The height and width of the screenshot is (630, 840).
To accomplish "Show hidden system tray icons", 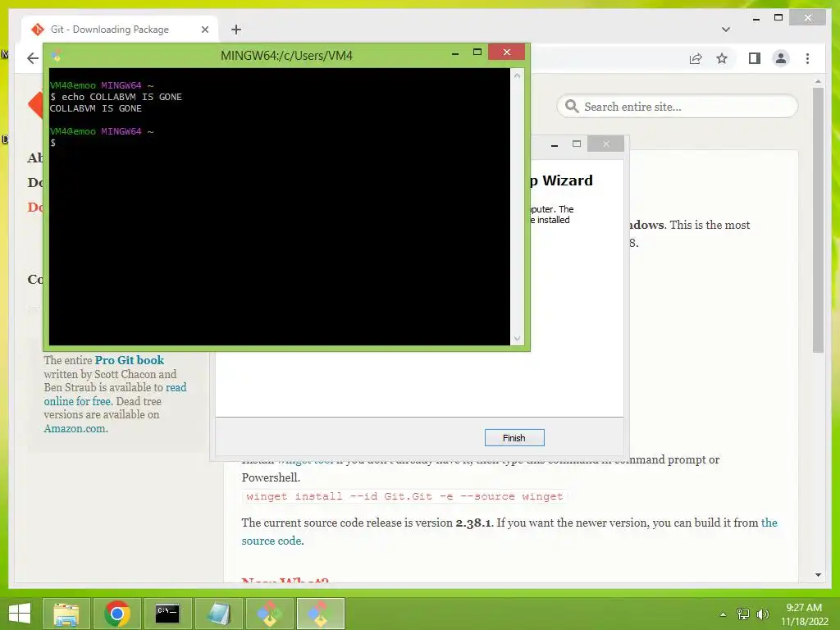I will 724,614.
